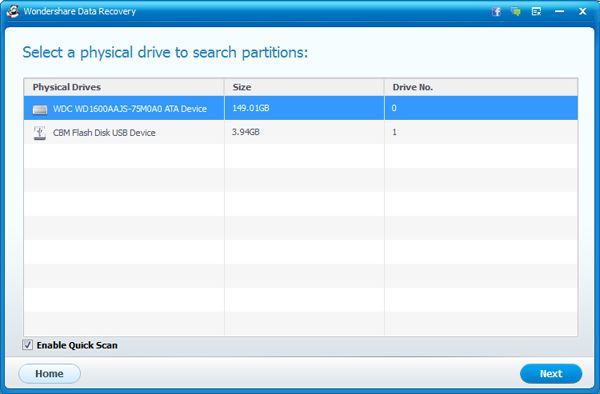This screenshot has height=394, width=600.
Task: Select the WDC WD1600AAJS-75M0A0 ATA Device row
Action: coord(301,108)
